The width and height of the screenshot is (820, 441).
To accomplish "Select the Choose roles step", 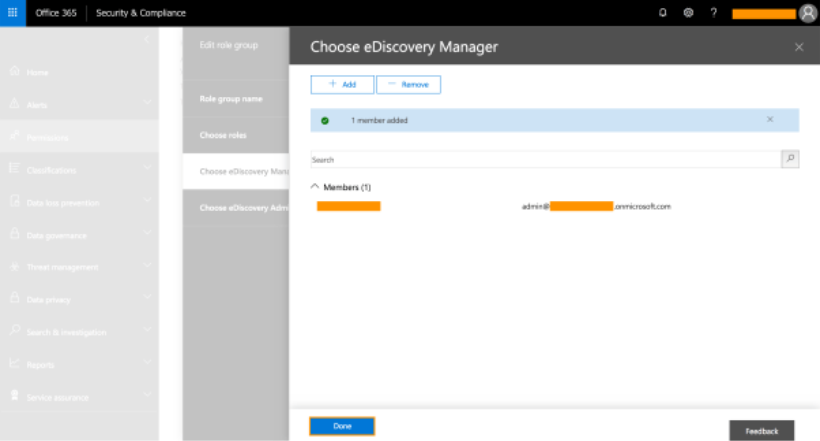I will pos(223,135).
